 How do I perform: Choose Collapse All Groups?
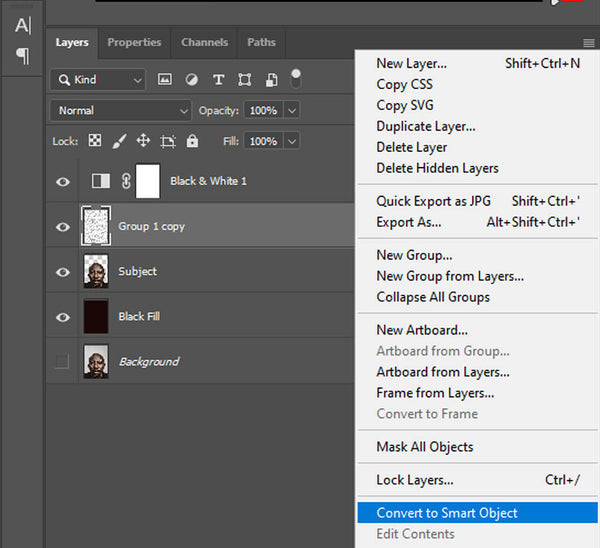click(x=478, y=297)
